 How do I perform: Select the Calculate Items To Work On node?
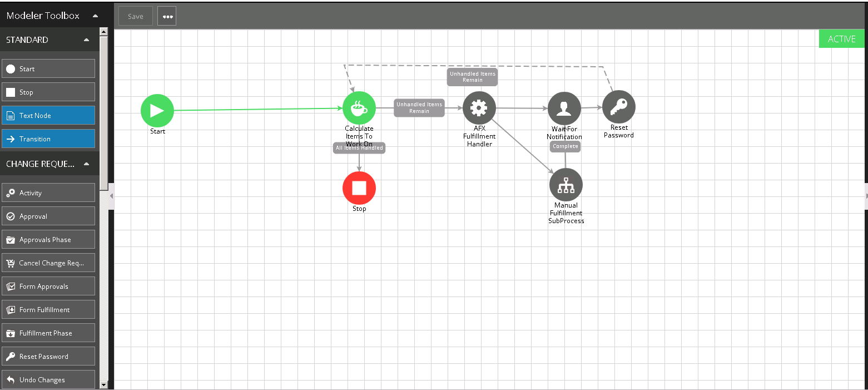(359, 108)
